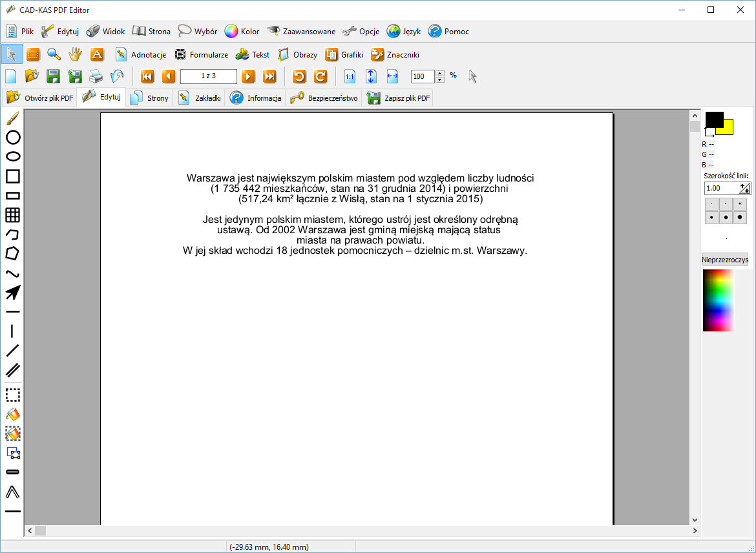Click the black foreground color swatch
This screenshot has height=553, width=756.
click(x=714, y=120)
